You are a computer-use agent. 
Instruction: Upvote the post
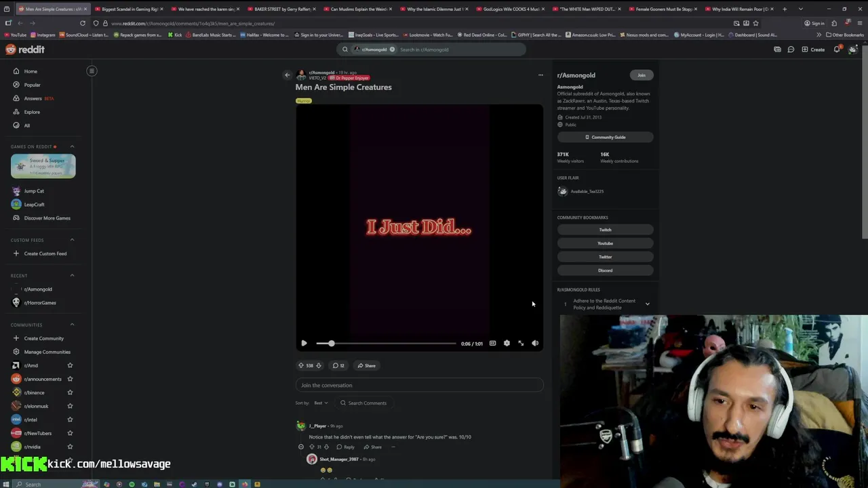click(301, 365)
